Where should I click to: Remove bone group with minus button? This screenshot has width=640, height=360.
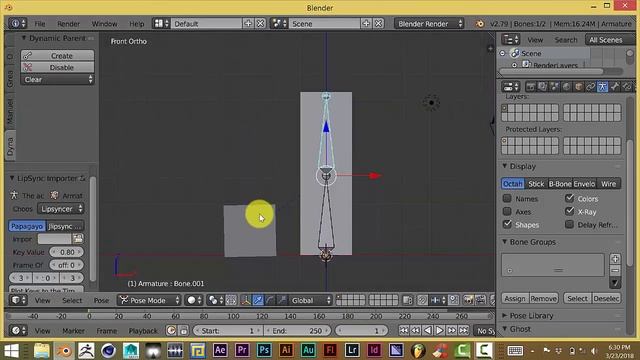coord(616,270)
